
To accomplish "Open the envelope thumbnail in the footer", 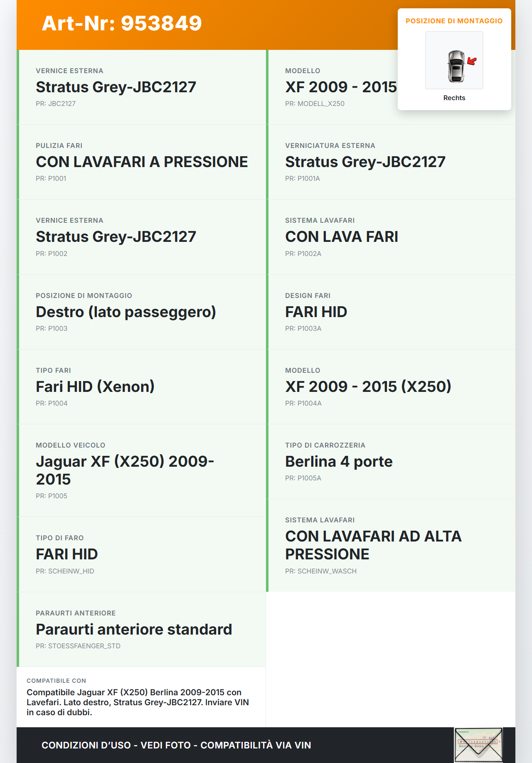I will coord(478,745).
